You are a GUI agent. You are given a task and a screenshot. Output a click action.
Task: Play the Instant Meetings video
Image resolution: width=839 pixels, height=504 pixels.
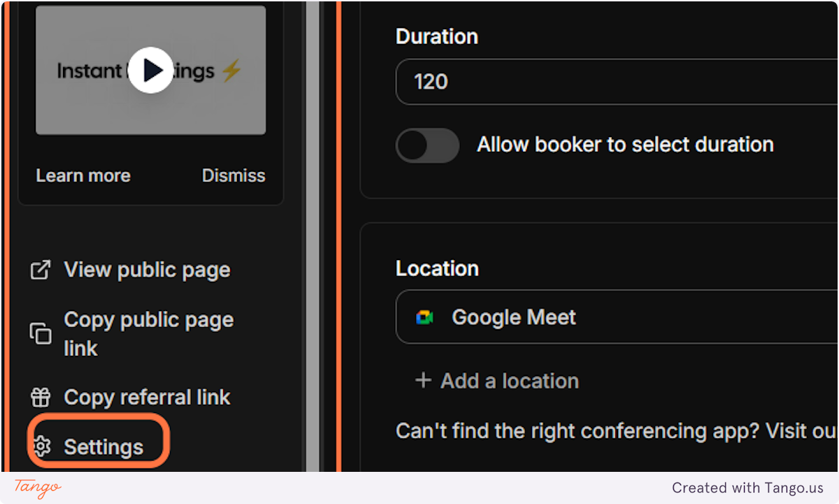pos(150,70)
